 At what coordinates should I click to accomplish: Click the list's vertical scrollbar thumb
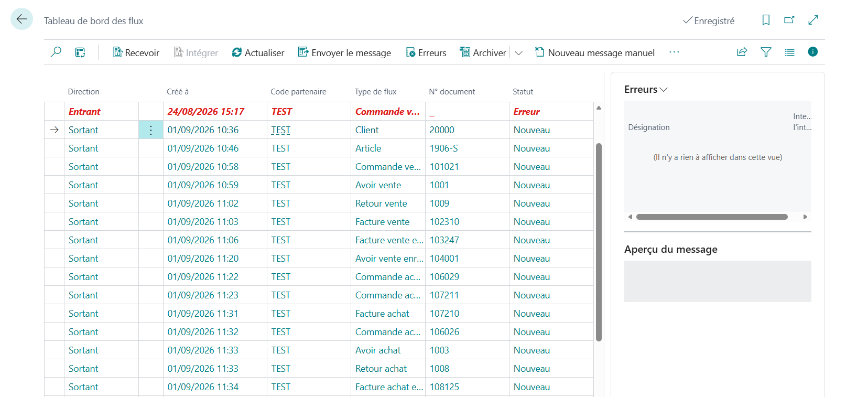coord(599,242)
